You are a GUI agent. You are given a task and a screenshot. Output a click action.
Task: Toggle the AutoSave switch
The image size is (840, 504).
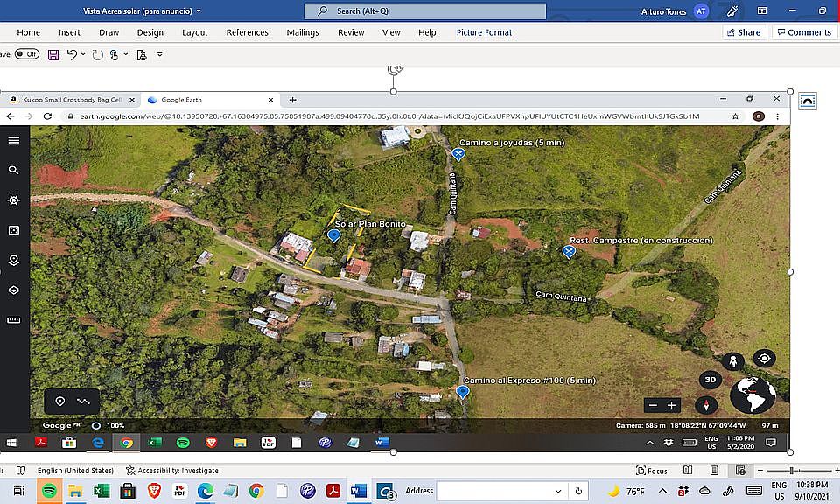point(27,54)
